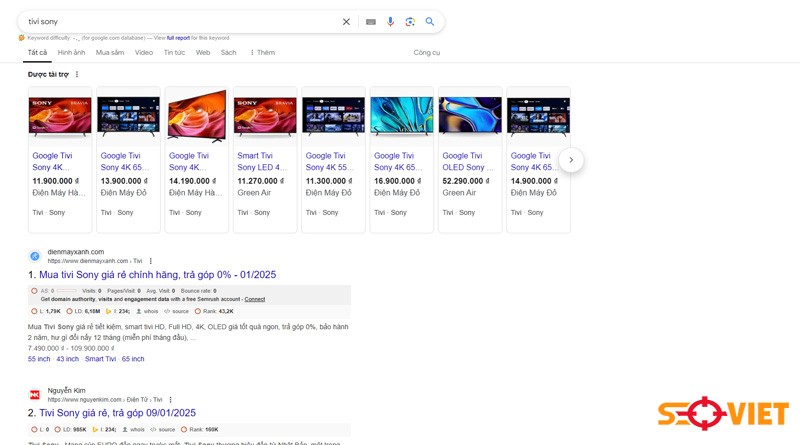The image size is (800, 445).
Task: Switch to the Hình ảnh tab
Action: 71,53
